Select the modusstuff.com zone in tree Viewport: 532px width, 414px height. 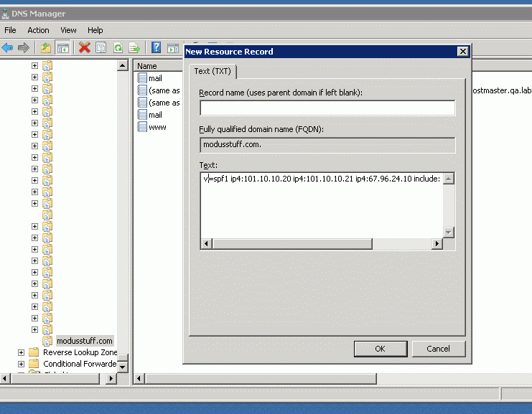click(x=85, y=341)
